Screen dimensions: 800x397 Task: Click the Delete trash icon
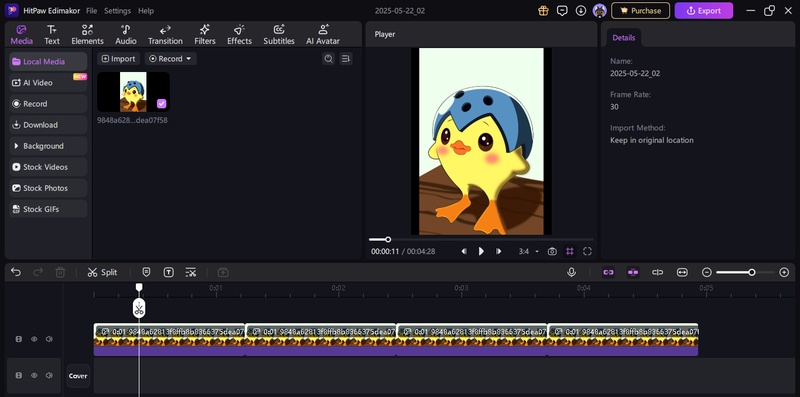coord(60,272)
